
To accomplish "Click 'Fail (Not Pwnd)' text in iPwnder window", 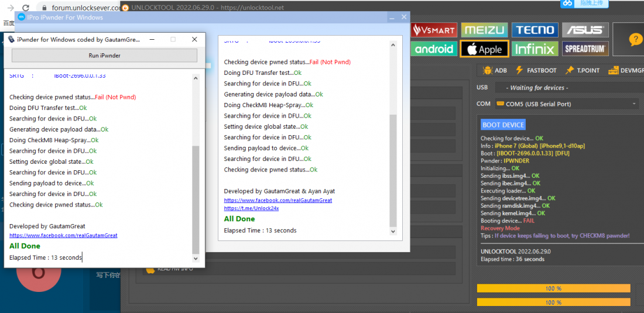I will tap(115, 97).
